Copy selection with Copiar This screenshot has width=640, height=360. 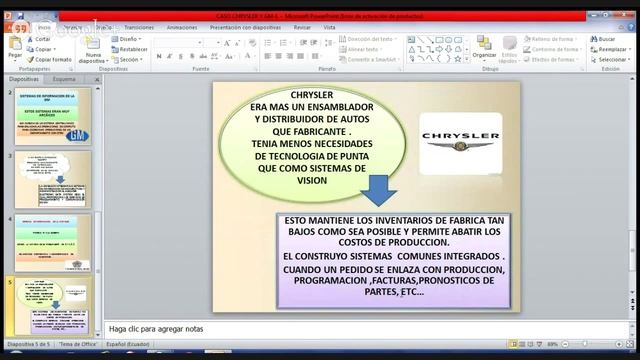pyautogui.click(x=41, y=49)
